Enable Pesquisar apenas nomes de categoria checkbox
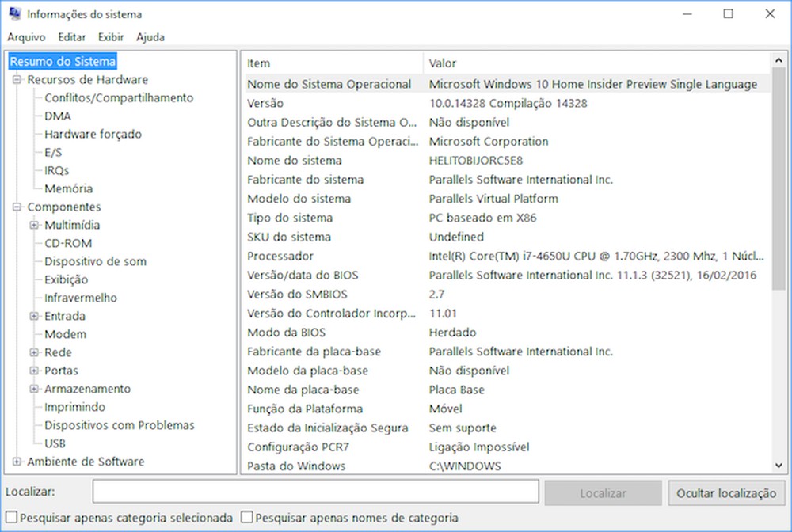The width and height of the screenshot is (792, 532). [x=246, y=517]
